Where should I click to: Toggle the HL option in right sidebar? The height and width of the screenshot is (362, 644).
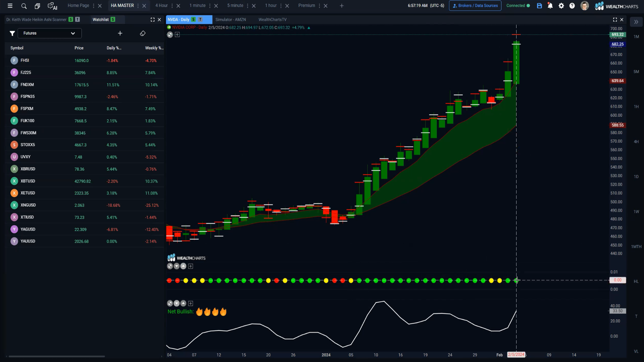636,282
